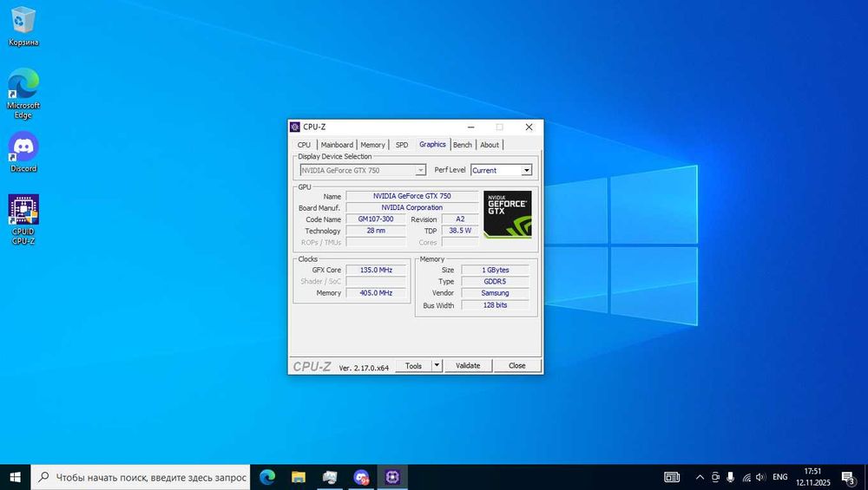Image resolution: width=868 pixels, height=490 pixels.
Task: Click the GM107-300 code name value
Action: coord(376,219)
